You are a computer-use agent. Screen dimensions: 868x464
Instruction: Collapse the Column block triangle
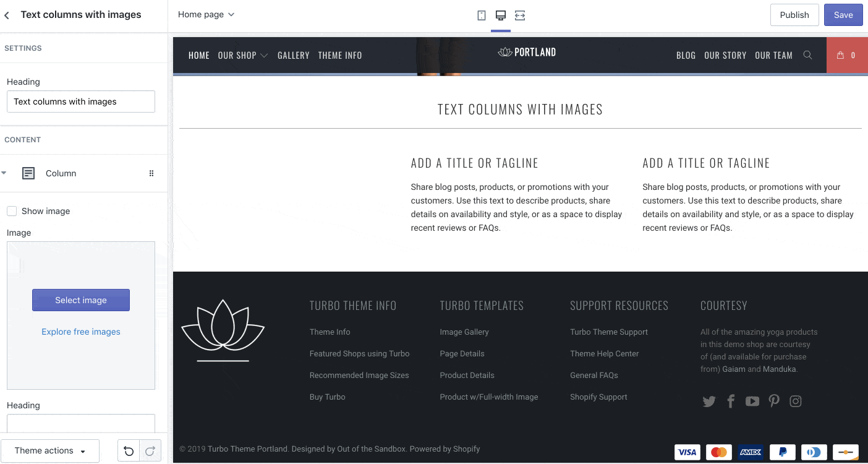point(4,173)
